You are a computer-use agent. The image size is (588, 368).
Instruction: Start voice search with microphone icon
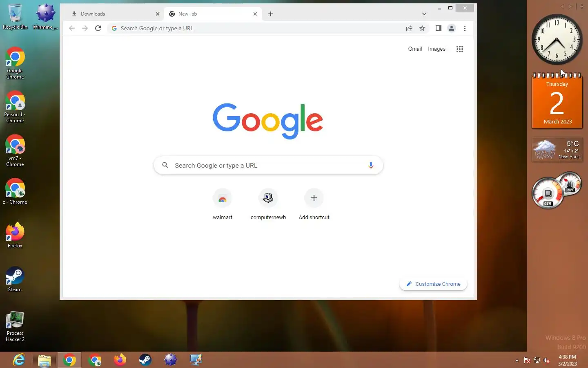click(371, 165)
